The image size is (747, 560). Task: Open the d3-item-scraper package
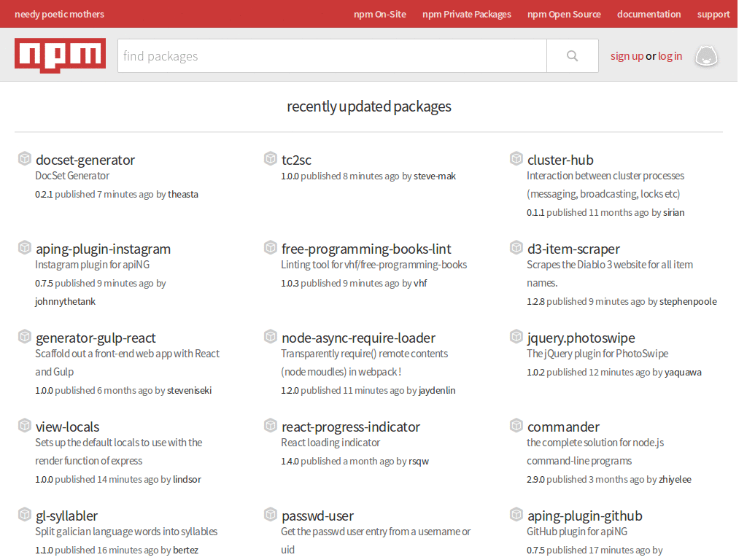pyautogui.click(x=573, y=249)
